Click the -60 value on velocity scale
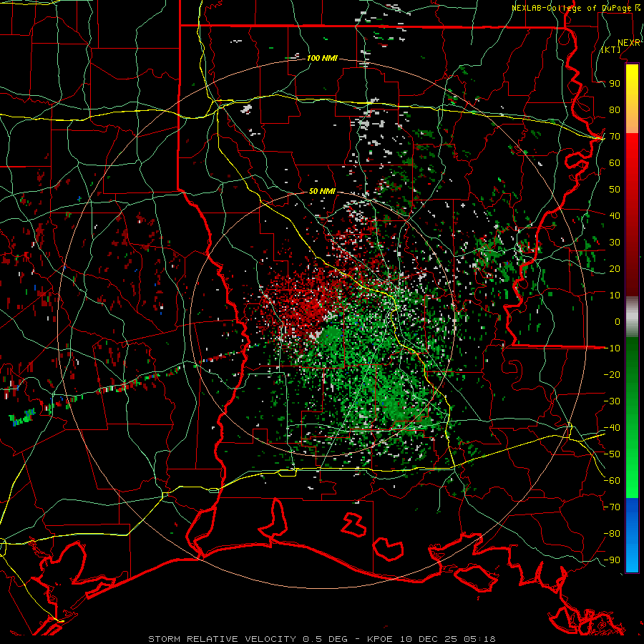This screenshot has width=644, height=644. pos(612,481)
